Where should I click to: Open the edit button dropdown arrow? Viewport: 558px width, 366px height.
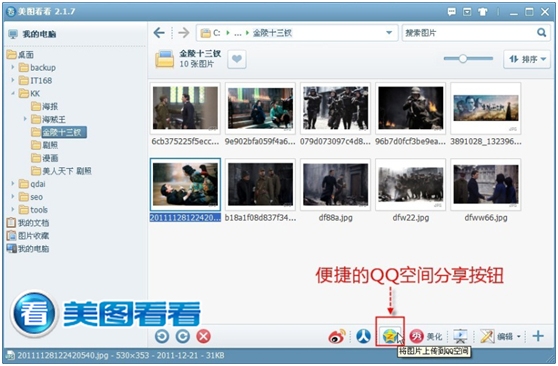[x=519, y=336]
